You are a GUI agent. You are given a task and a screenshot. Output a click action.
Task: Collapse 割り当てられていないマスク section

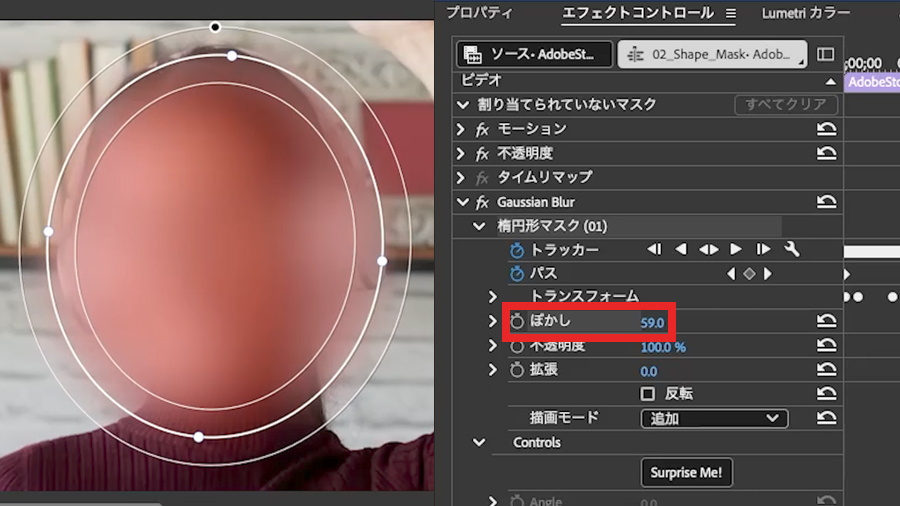click(463, 104)
